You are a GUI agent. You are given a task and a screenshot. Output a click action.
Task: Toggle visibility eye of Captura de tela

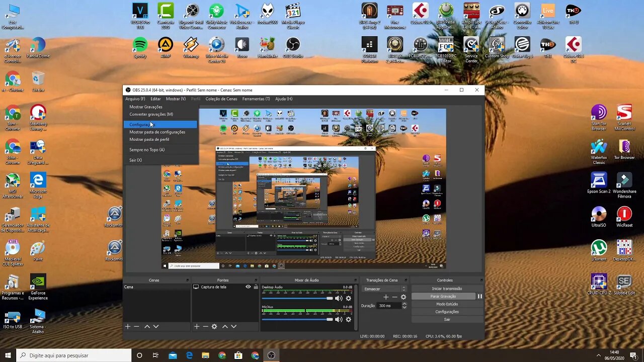(x=248, y=287)
